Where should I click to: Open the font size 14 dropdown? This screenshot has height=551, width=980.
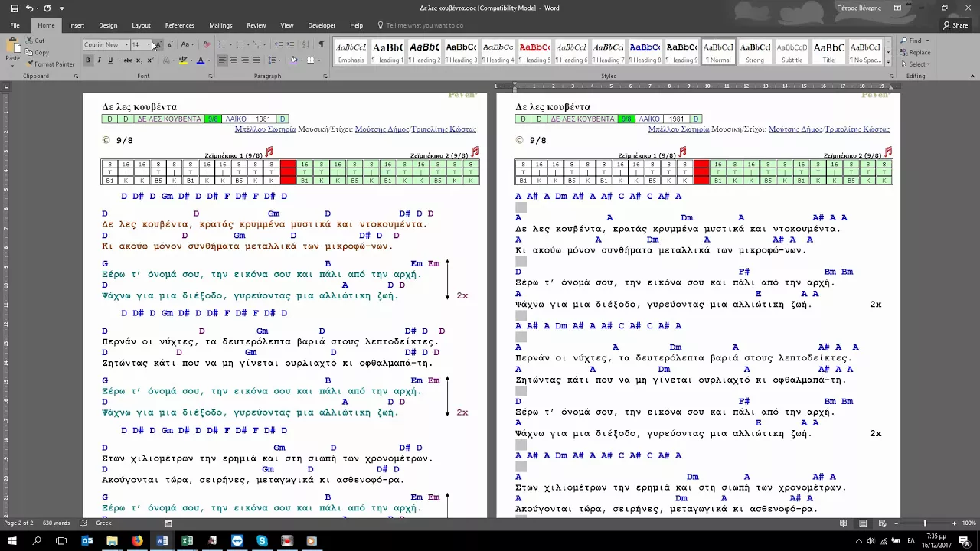click(149, 44)
